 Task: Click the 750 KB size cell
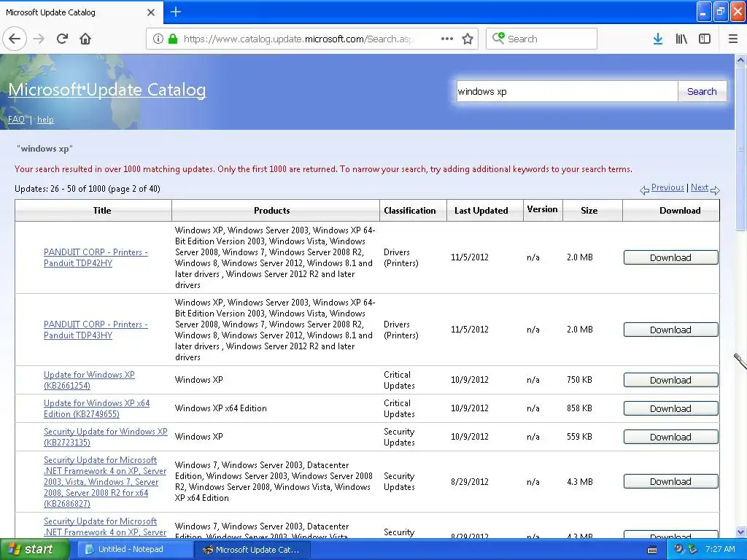click(x=580, y=379)
